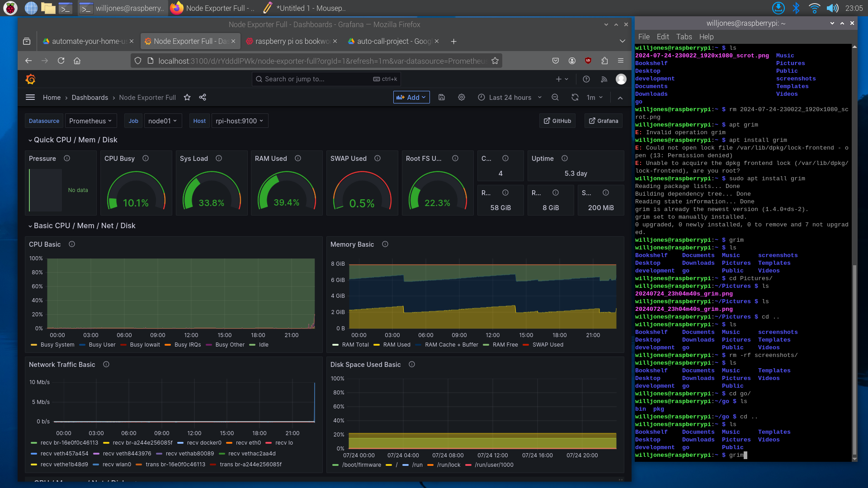Open the node01 job dropdown

click(163, 121)
